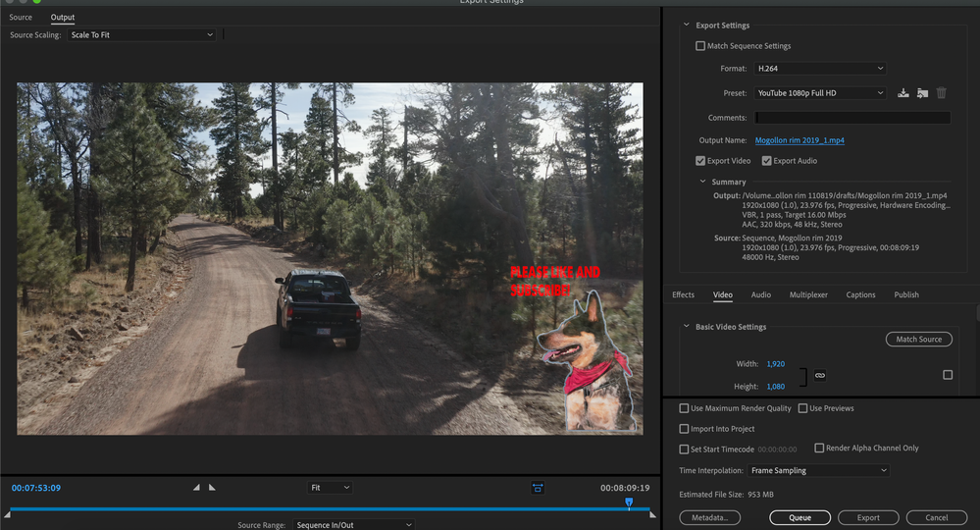Uncheck the Export Video checkbox

point(700,161)
